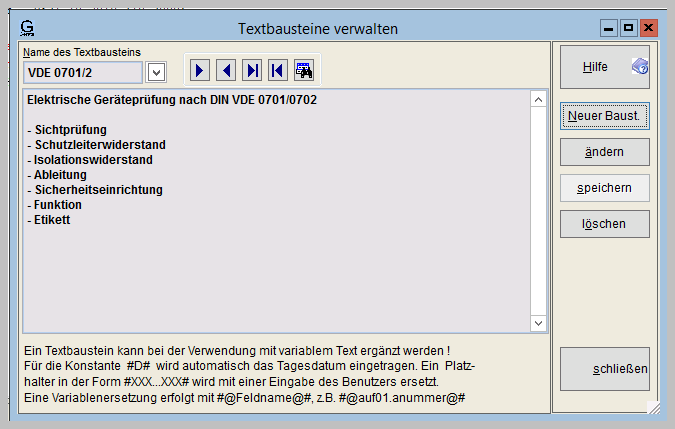The height and width of the screenshot is (429, 675).
Task: Go to the previous Textbaustein record
Action: (226, 70)
